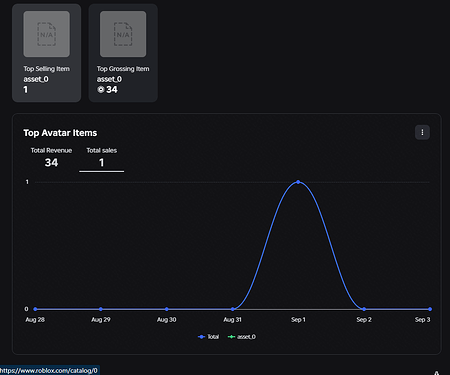Switch to the Total Revenue tab

point(51,157)
